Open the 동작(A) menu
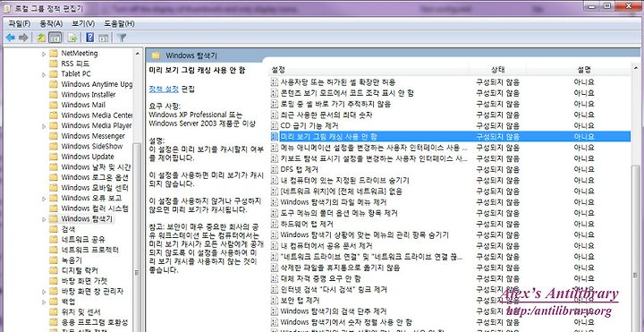Image resolution: width=644 pixels, height=332 pixels. [51, 23]
